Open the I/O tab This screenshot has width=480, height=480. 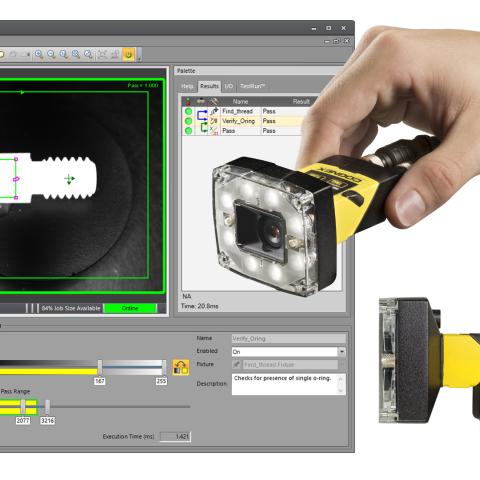[x=229, y=86]
